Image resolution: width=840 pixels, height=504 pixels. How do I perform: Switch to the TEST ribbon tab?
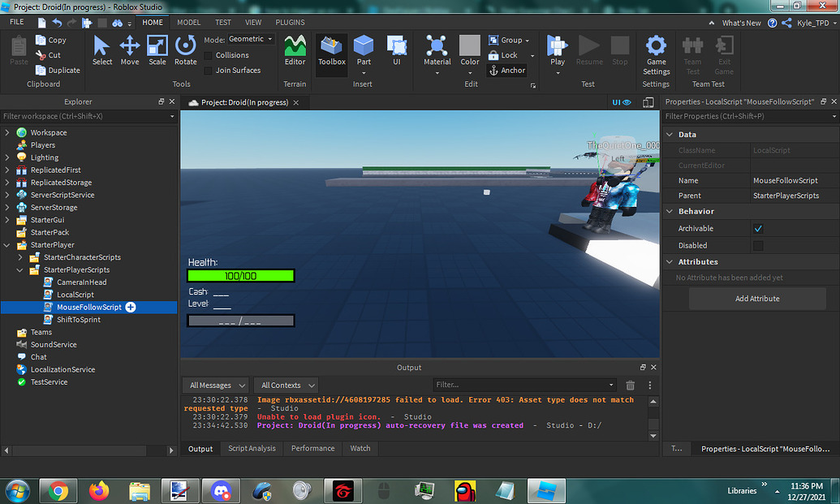coord(223,23)
